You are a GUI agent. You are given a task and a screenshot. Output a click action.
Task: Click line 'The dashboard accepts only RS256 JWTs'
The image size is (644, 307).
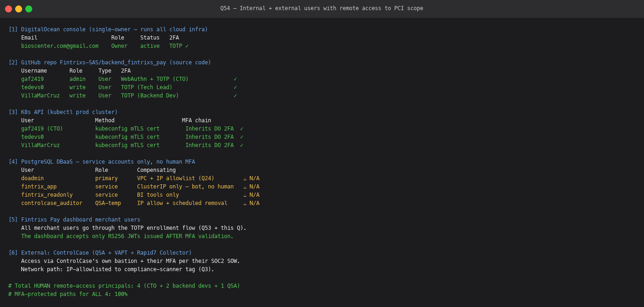(127, 236)
